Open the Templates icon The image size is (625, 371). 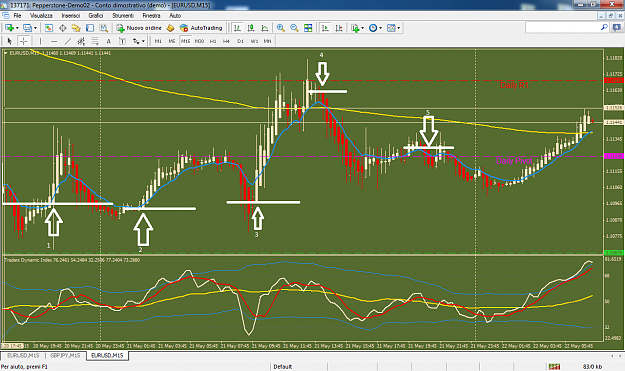click(391, 28)
